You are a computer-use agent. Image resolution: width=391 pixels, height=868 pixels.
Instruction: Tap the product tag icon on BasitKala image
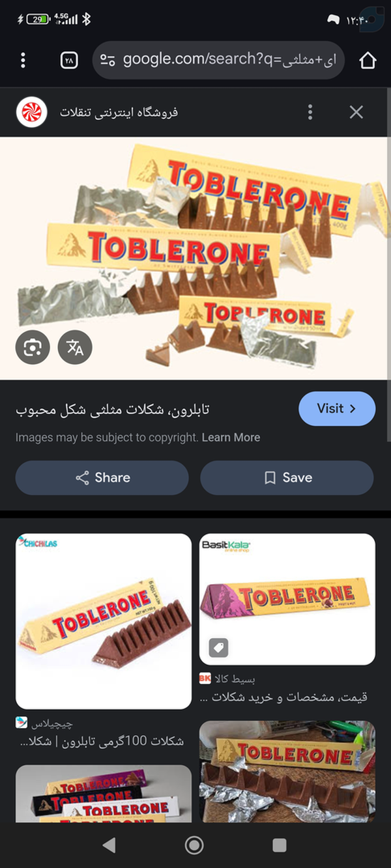[218, 647]
